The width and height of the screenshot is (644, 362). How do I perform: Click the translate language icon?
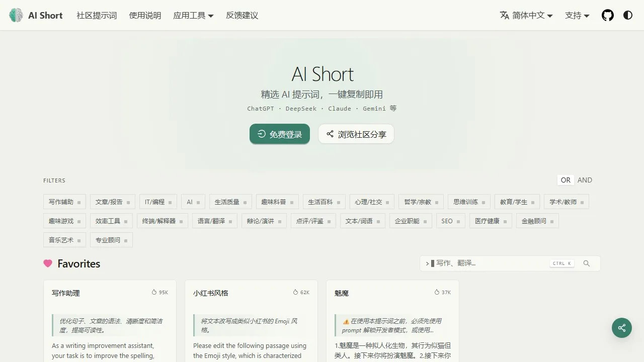click(505, 15)
